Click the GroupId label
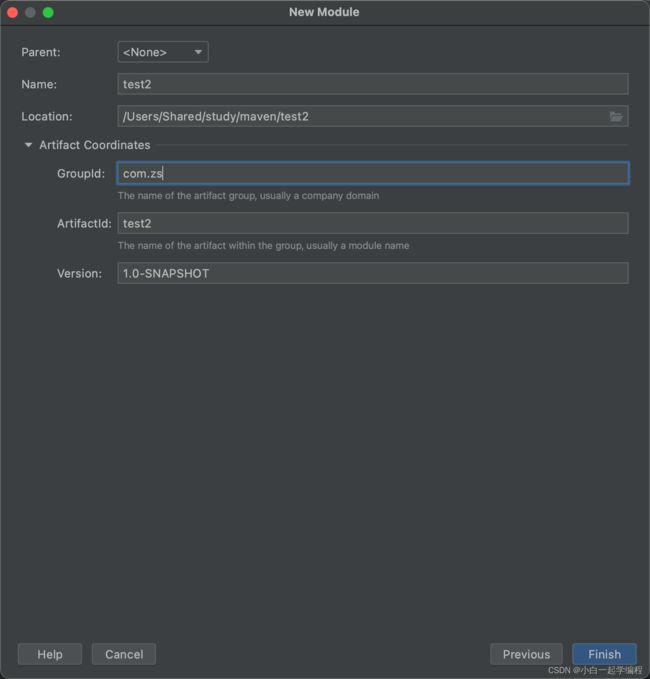This screenshot has height=679, width=650. click(x=81, y=174)
